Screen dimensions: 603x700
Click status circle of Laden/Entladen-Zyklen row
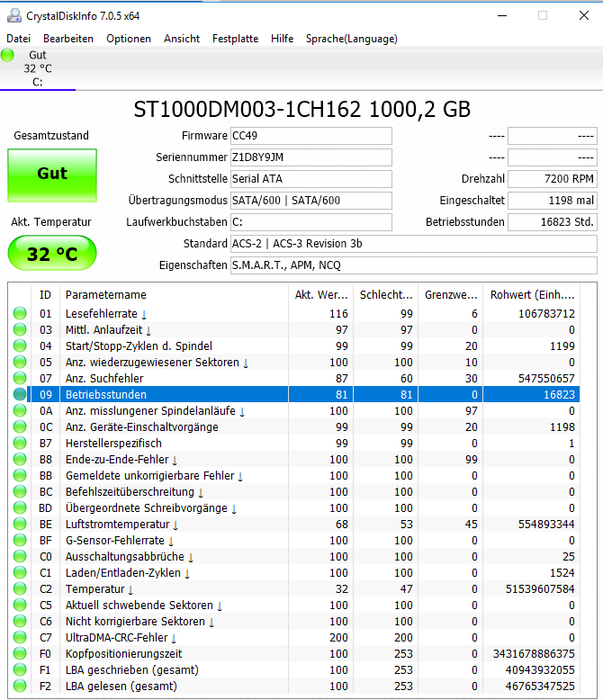pos(20,573)
